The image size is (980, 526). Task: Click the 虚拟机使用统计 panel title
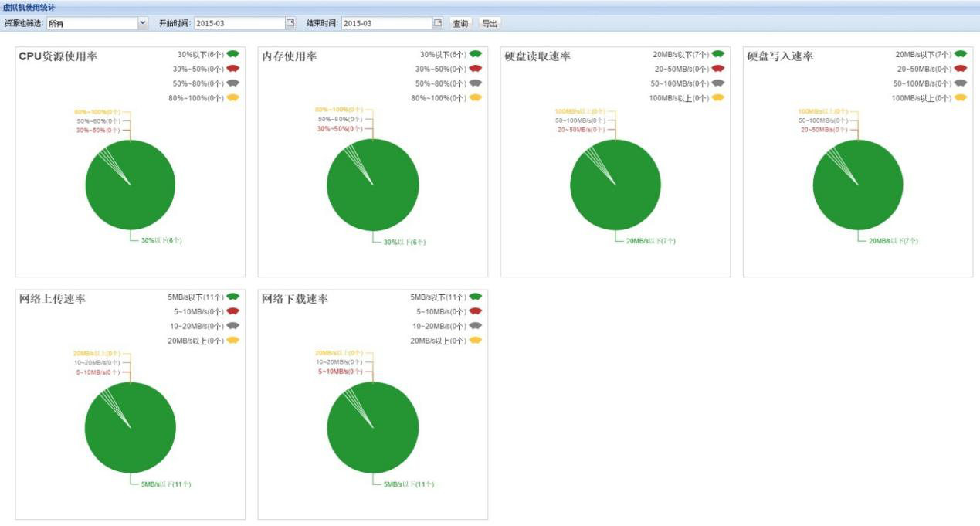pyautogui.click(x=29, y=8)
